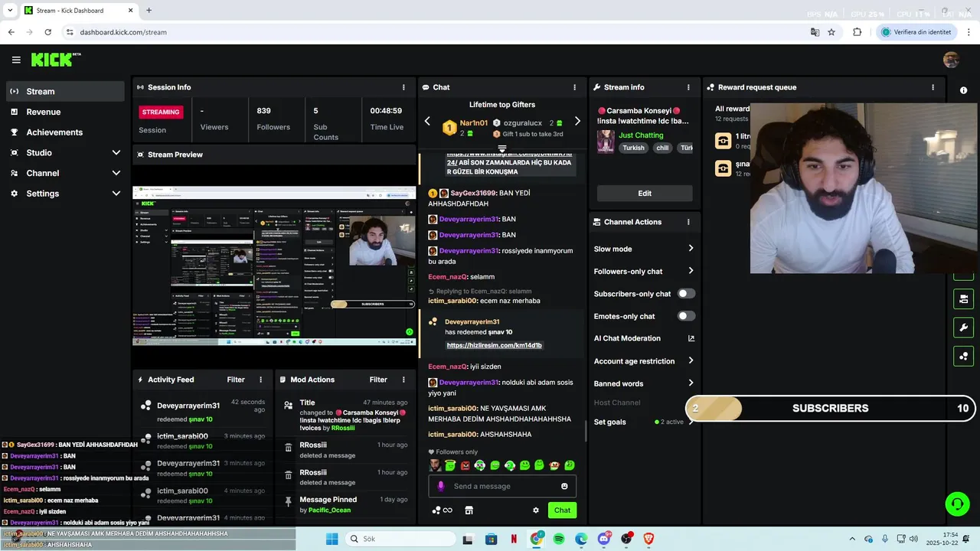The height and width of the screenshot is (551, 980).
Task: Go to Achievements in sidebar
Action: click(64, 132)
